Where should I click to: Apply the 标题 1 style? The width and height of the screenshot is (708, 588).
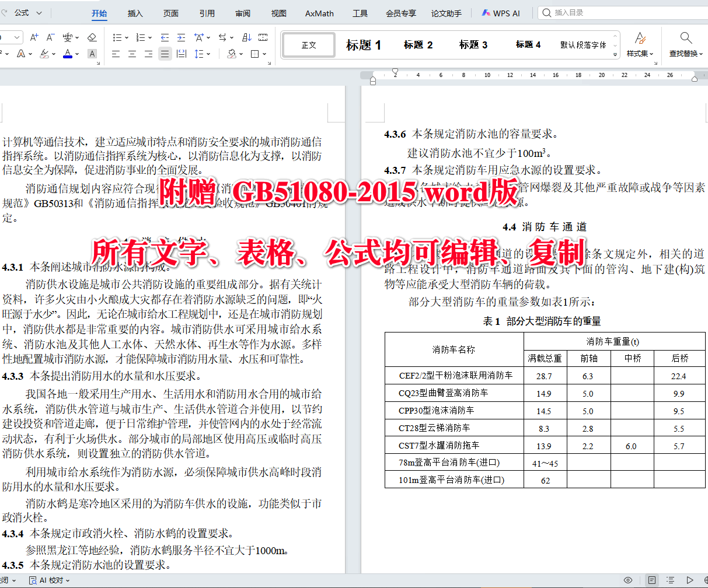coord(363,44)
